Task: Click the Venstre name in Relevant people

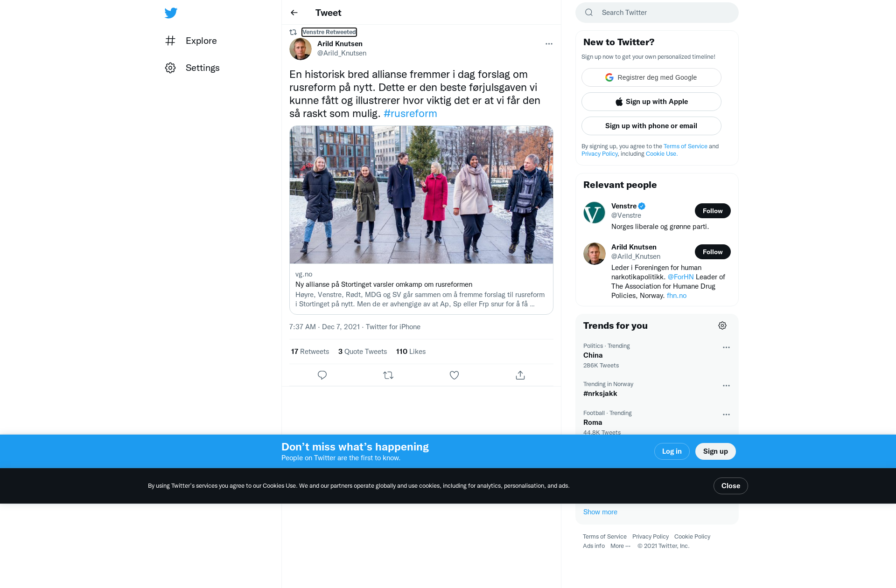Action: pos(624,206)
